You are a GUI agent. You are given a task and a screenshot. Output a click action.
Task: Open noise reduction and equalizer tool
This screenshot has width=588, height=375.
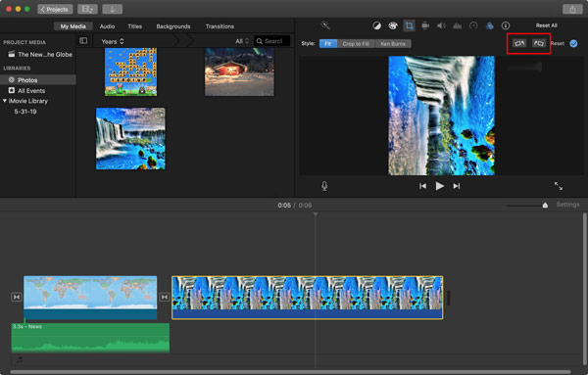pyautogui.click(x=457, y=25)
